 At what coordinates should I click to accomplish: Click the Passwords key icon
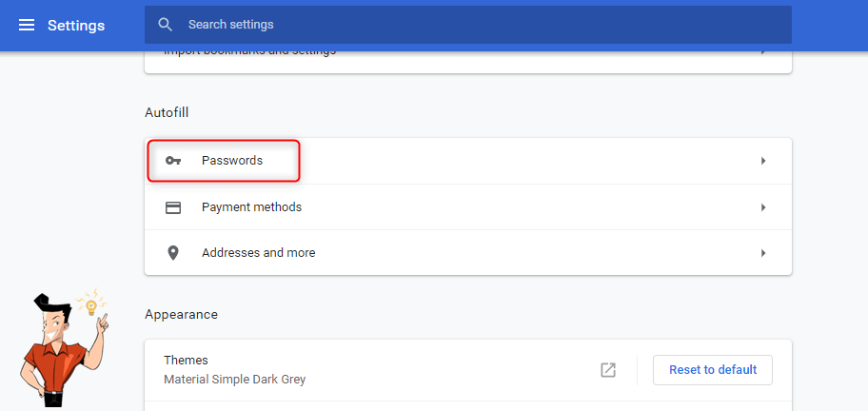[x=173, y=161]
